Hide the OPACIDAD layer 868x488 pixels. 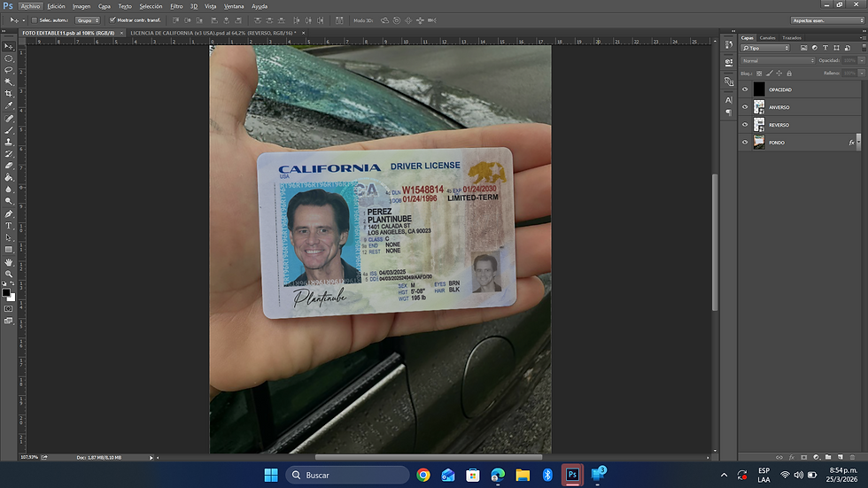(x=745, y=89)
